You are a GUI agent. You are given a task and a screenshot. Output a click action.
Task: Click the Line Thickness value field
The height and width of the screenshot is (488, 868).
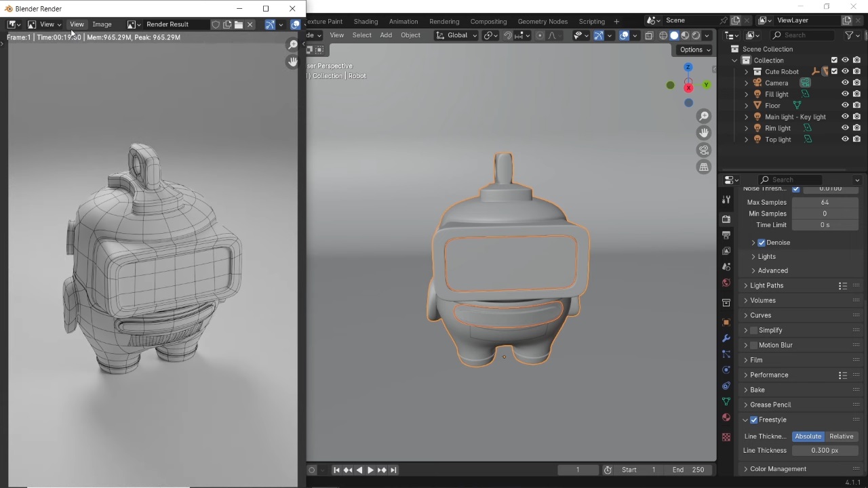[x=825, y=450]
